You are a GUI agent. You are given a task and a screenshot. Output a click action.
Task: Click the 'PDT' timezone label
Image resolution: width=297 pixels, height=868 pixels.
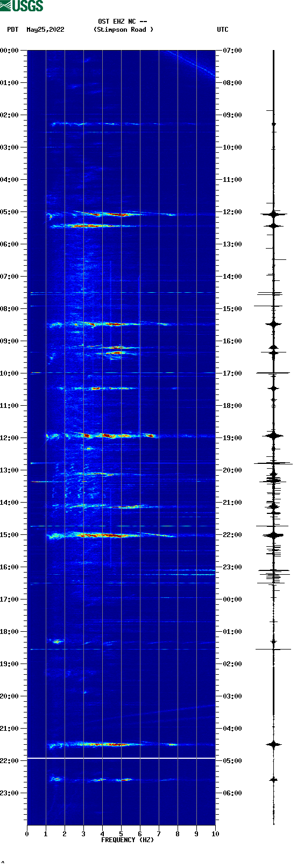click(13, 30)
